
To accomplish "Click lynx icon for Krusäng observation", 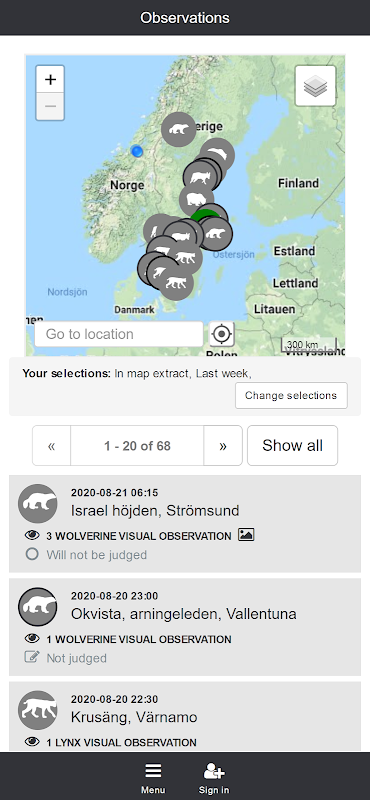I will [37, 710].
